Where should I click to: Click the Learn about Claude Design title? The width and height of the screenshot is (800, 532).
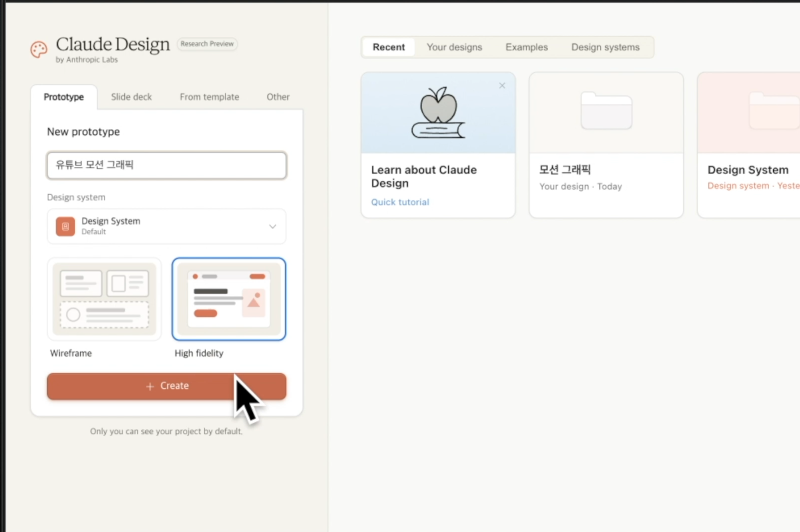click(x=424, y=176)
